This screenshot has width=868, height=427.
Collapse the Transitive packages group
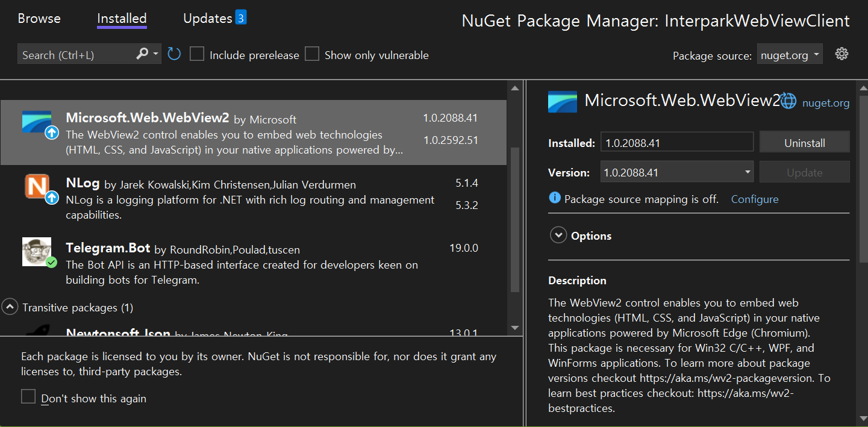point(9,307)
